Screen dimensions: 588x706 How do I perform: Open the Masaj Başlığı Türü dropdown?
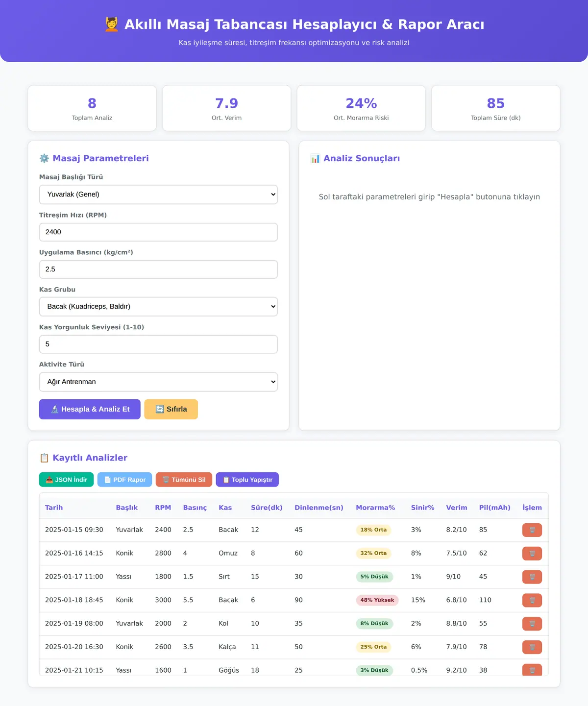click(158, 195)
